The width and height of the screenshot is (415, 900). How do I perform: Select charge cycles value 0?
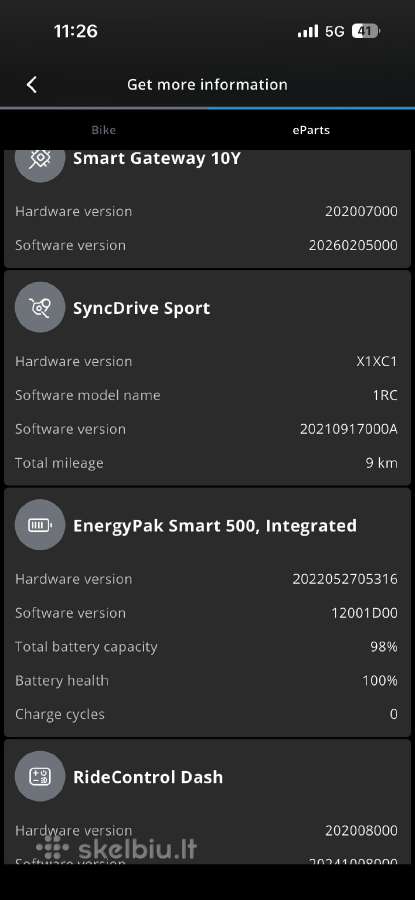tap(394, 715)
